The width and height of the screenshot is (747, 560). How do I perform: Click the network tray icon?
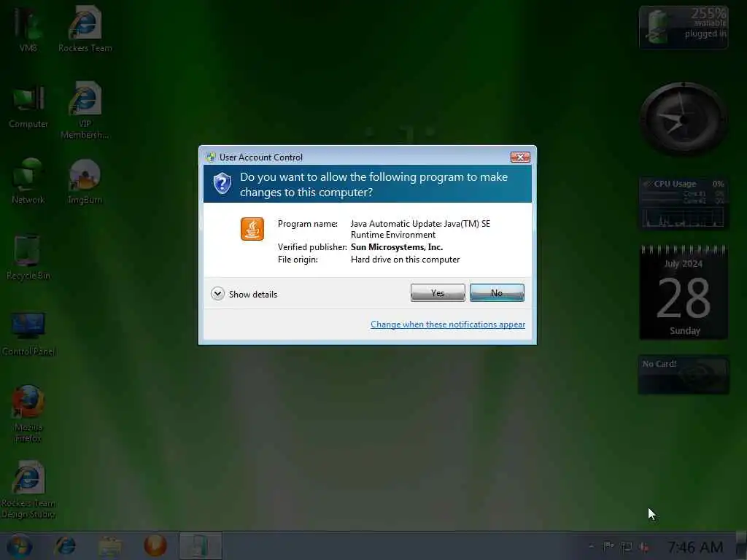[627, 547]
